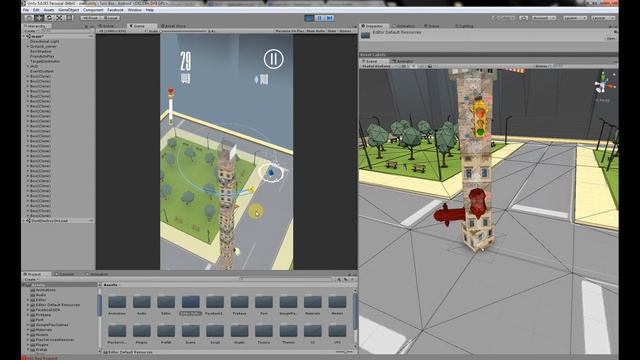
Task: Click the search-by-type icon in Project
Action: click(x=339, y=280)
